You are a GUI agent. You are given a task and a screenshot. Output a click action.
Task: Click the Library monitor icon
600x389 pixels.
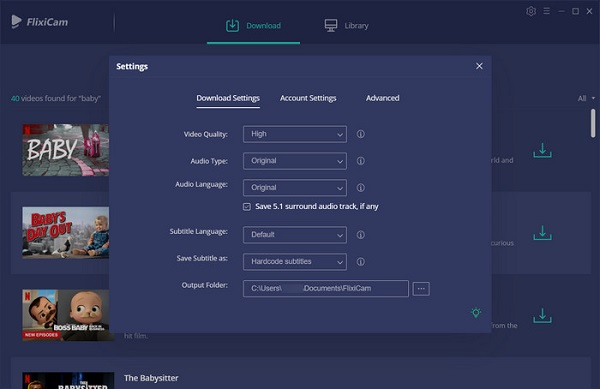(x=331, y=26)
